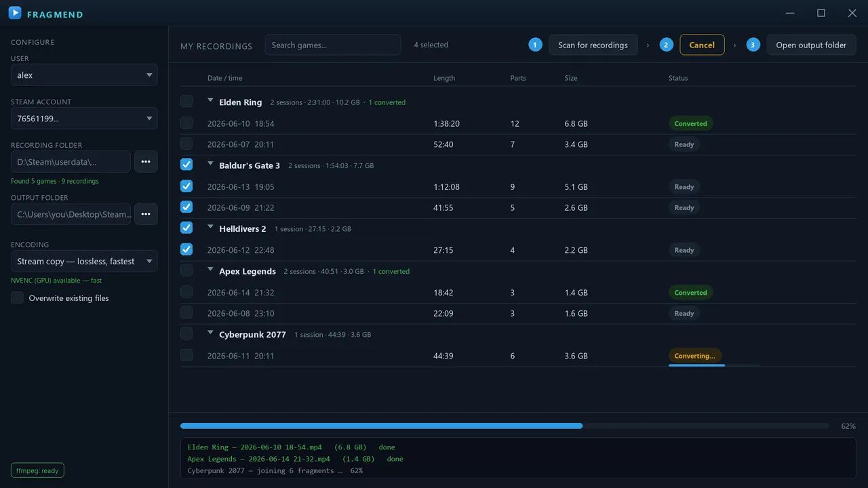Collapse the Baldur's Gate 3 group
Viewport: 868px width, 488px height.
(x=211, y=164)
